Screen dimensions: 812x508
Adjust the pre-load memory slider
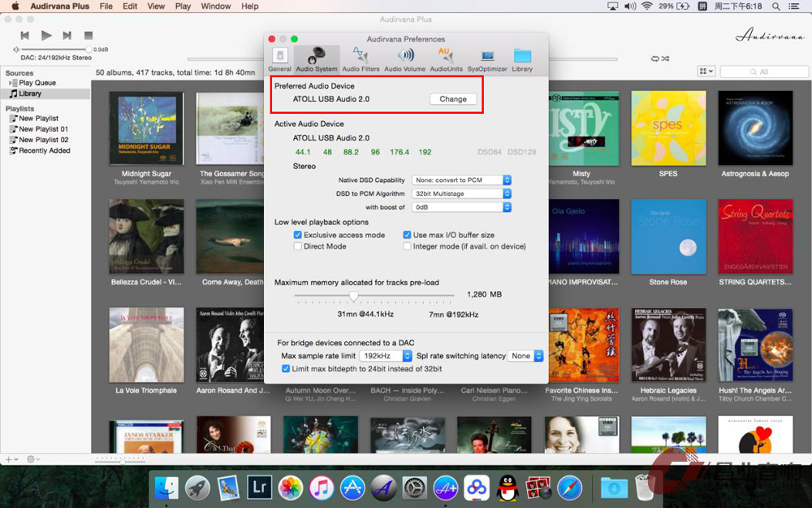[x=353, y=296]
